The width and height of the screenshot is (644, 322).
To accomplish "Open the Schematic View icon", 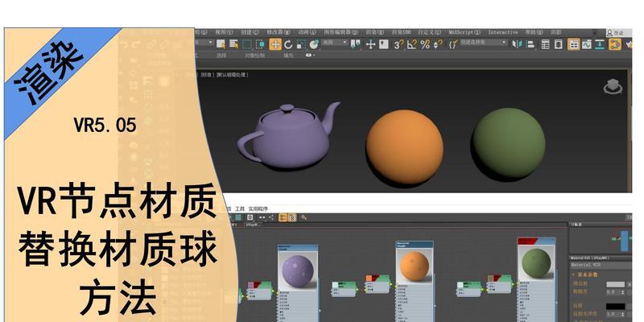I will point(600,44).
